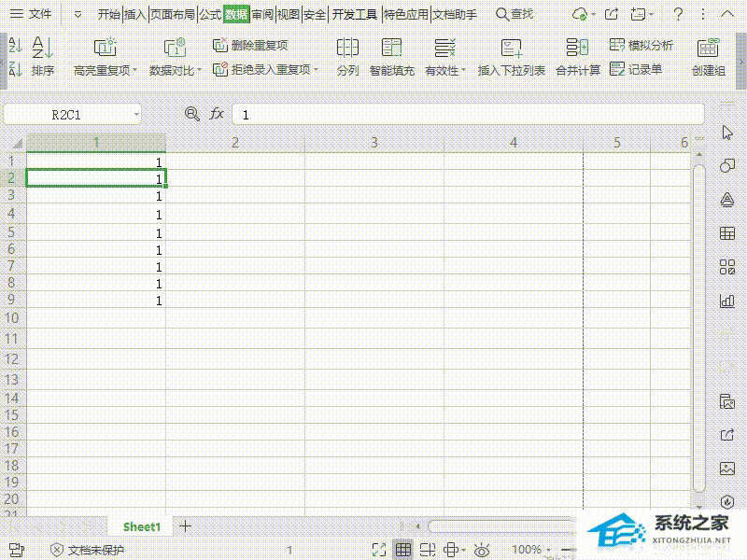Screen dimensions: 747x560
Task: Click the table grid icon in right sidebar
Action: click(x=727, y=233)
